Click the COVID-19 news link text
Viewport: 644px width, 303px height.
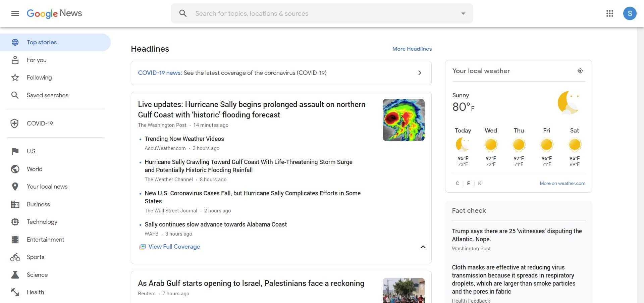pyautogui.click(x=160, y=73)
